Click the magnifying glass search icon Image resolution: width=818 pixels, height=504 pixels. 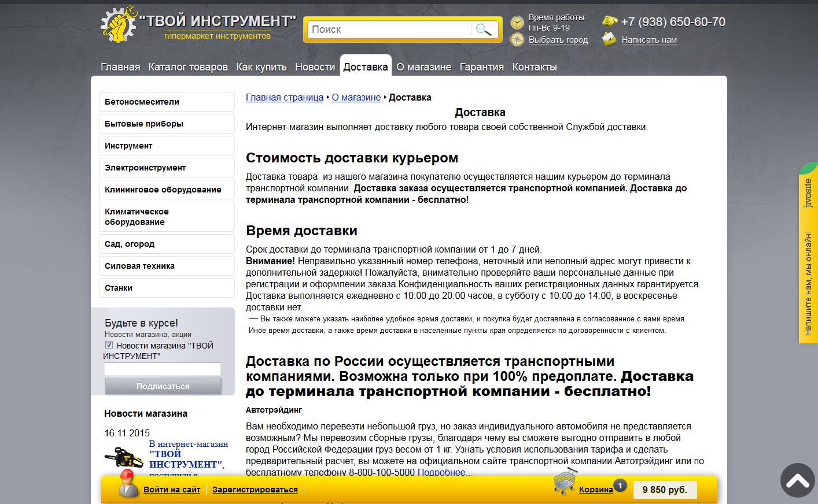(x=483, y=29)
